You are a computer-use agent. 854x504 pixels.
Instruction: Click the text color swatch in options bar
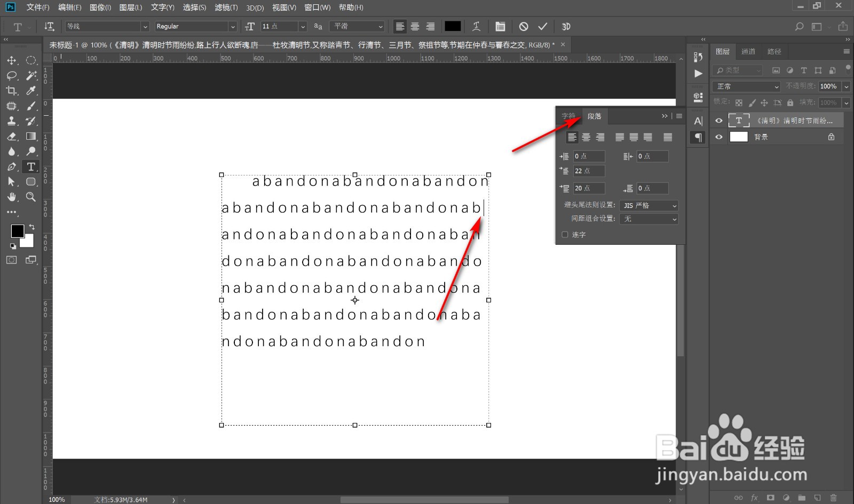point(453,26)
